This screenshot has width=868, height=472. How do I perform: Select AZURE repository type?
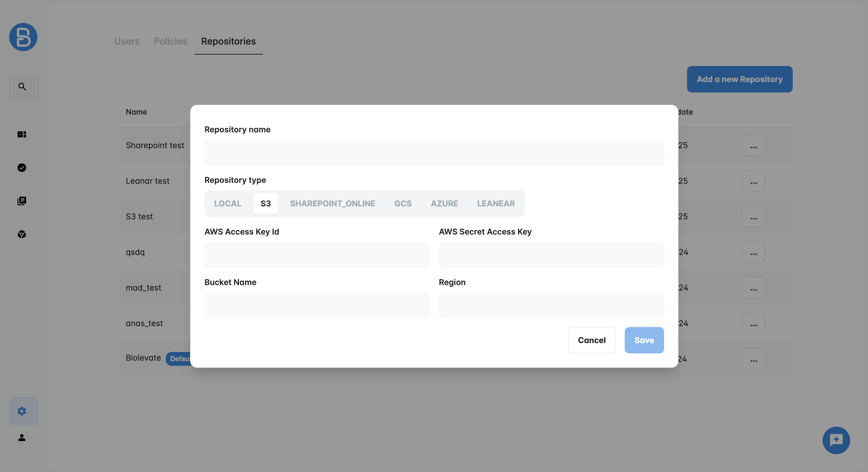coord(444,204)
